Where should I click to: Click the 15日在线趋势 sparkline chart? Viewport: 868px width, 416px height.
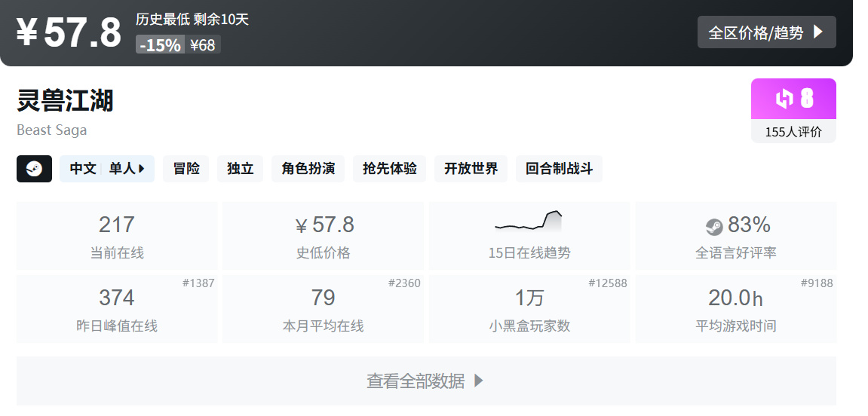click(x=529, y=222)
